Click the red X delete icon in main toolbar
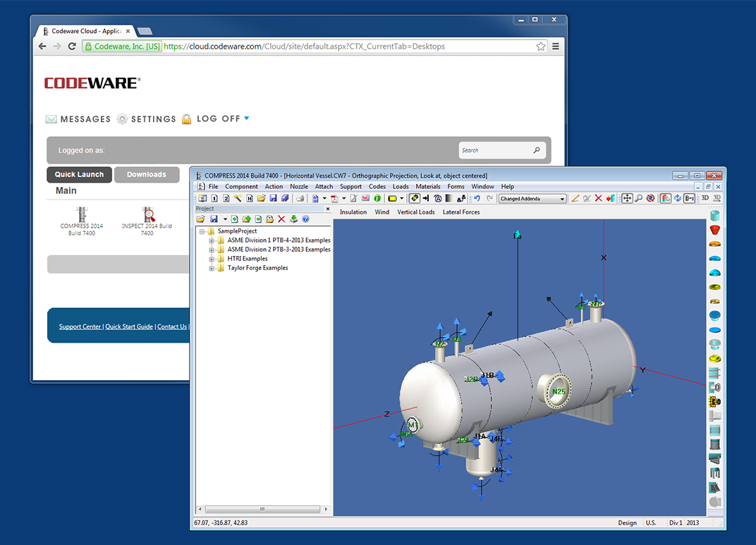Screen dimensions: 756x545 click(x=598, y=198)
